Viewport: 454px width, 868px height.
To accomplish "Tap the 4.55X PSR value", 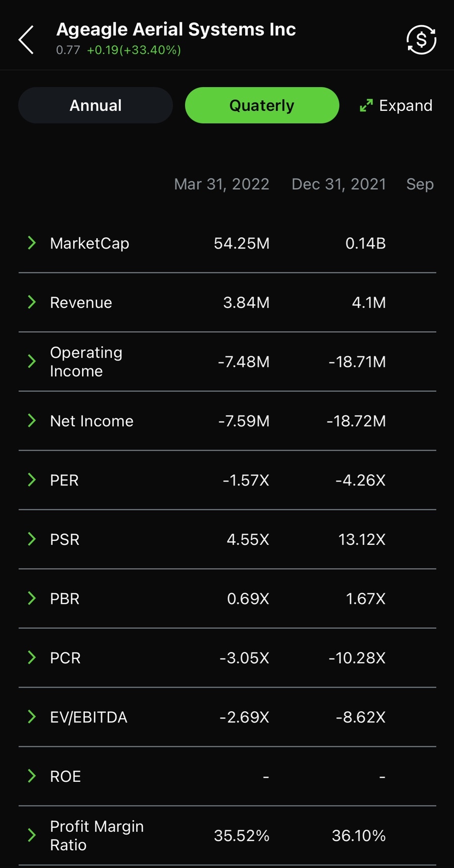I will tap(248, 539).
